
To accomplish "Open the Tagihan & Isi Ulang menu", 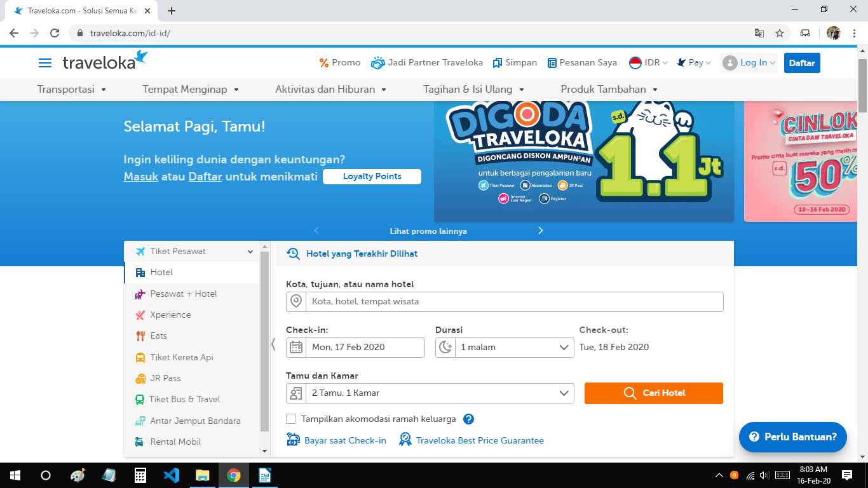I will click(x=470, y=89).
